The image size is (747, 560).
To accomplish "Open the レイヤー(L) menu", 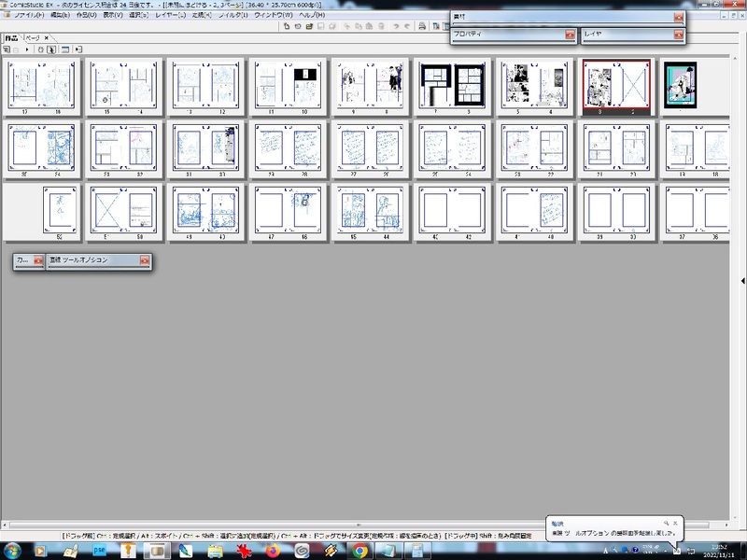I will click(x=170, y=15).
